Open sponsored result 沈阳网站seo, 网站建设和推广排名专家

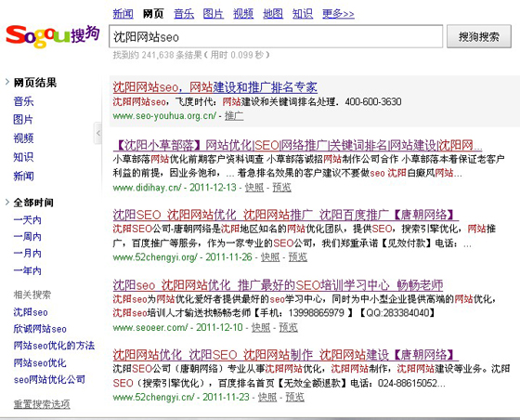click(214, 87)
